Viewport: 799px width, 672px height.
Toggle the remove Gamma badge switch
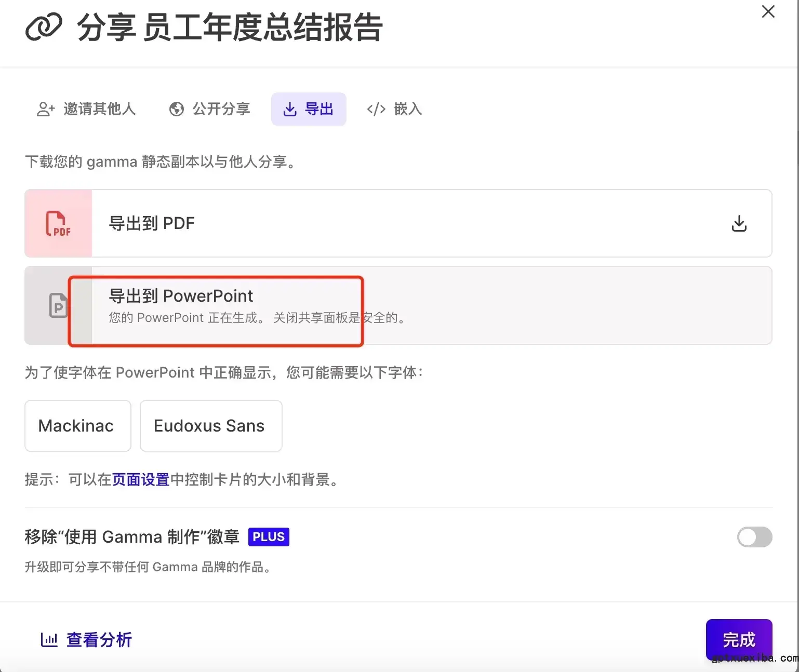tap(754, 537)
